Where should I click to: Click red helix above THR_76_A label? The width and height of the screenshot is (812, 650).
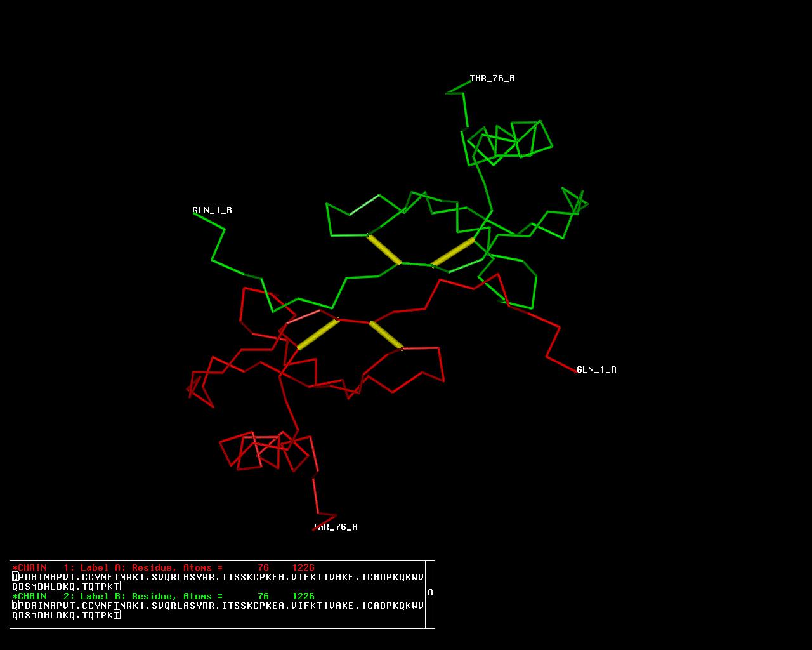coord(263,451)
